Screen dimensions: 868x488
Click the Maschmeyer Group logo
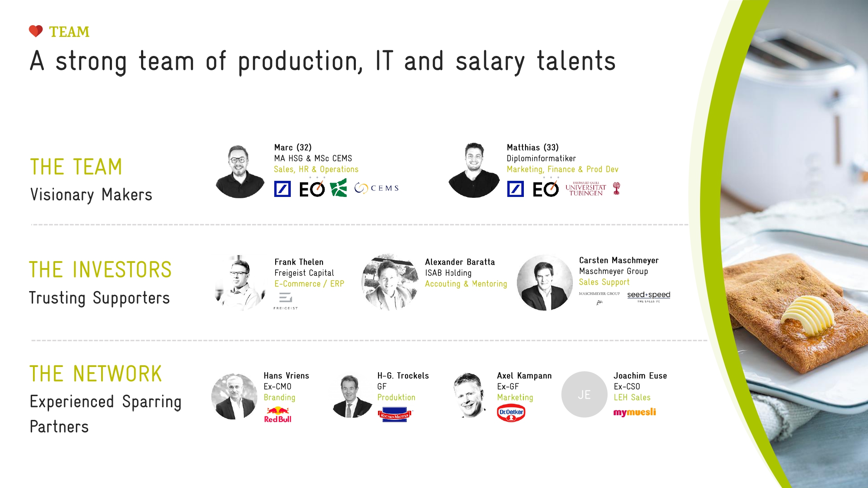599,297
